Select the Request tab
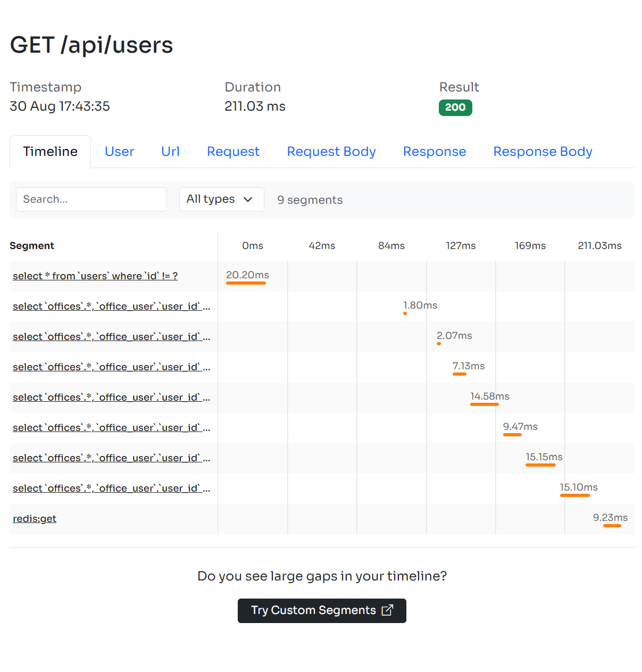Screen dimensions: 642x672 233,152
